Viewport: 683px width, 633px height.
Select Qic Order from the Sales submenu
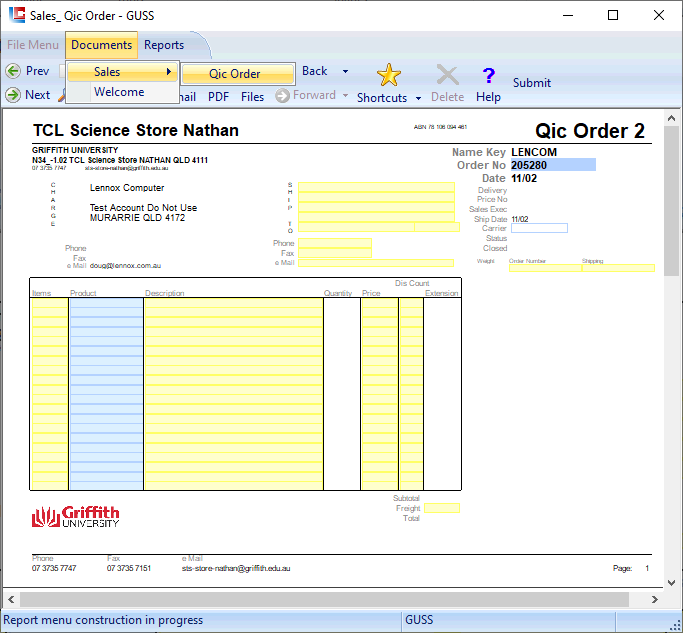coord(238,74)
